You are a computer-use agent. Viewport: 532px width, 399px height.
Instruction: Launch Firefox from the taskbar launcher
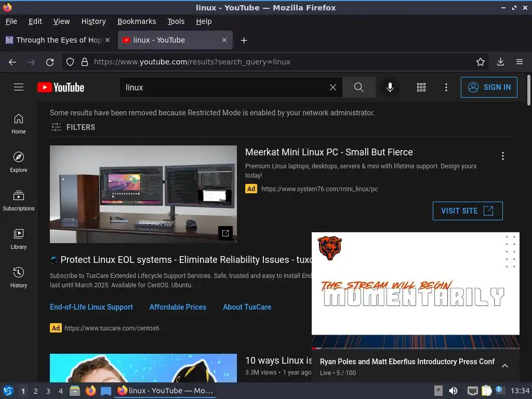click(x=90, y=391)
